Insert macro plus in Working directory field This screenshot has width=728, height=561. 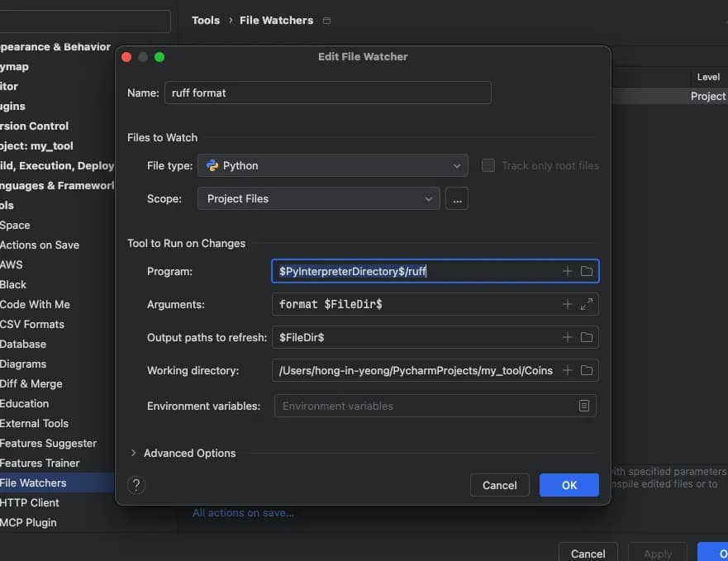[568, 370]
